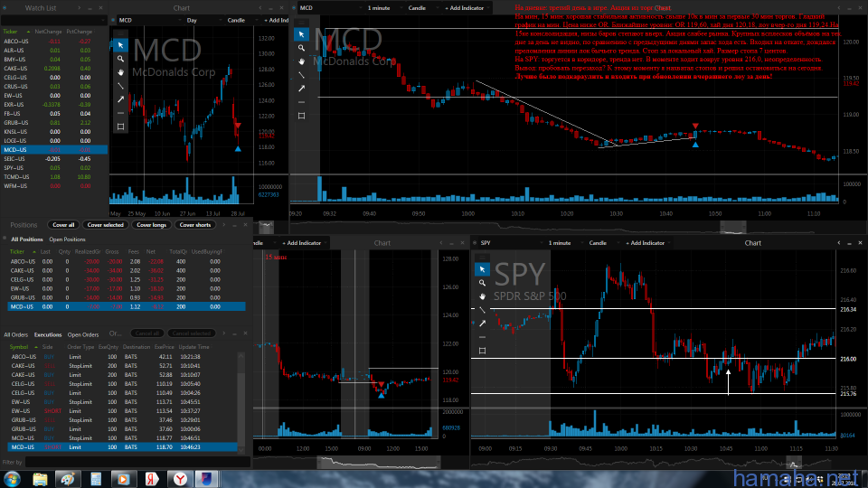The height and width of the screenshot is (488, 868).
Task: Choose hand pan tool in SPY chart
Action: [x=482, y=296]
